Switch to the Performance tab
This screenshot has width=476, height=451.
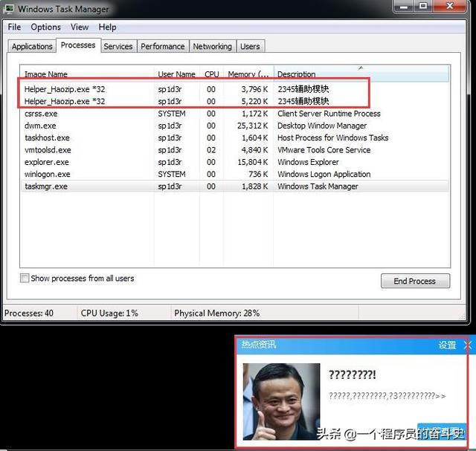[163, 46]
